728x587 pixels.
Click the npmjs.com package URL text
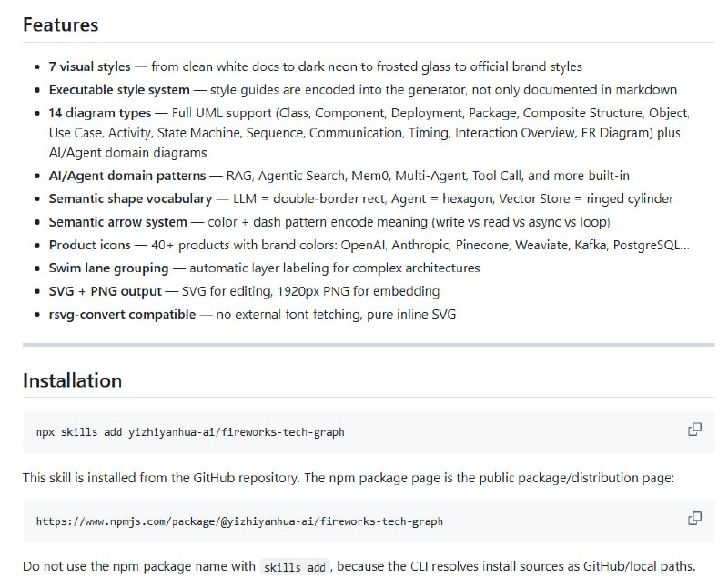239,521
